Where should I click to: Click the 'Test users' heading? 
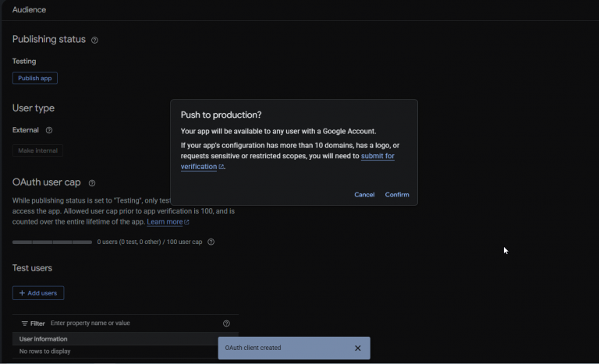click(32, 268)
